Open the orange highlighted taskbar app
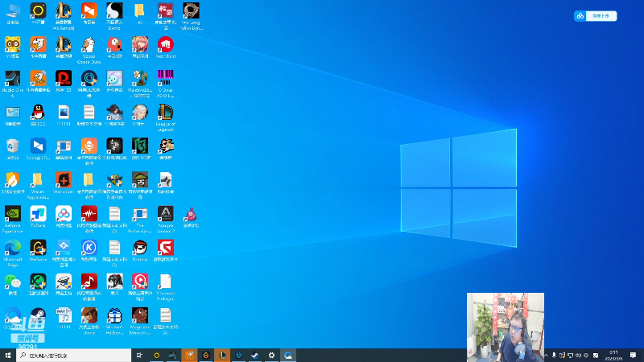This screenshot has height=362, width=644. [x=189, y=355]
